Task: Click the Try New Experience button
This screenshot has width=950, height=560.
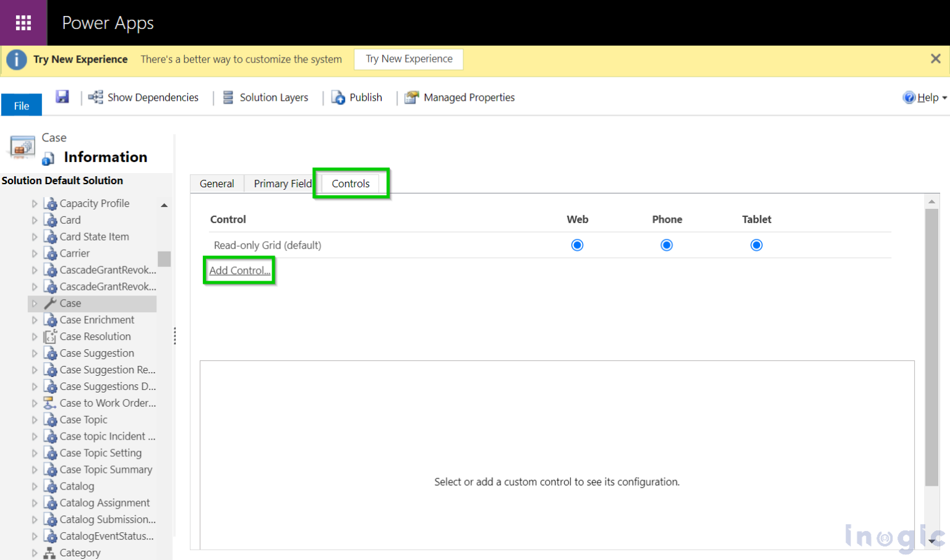Action: click(408, 59)
